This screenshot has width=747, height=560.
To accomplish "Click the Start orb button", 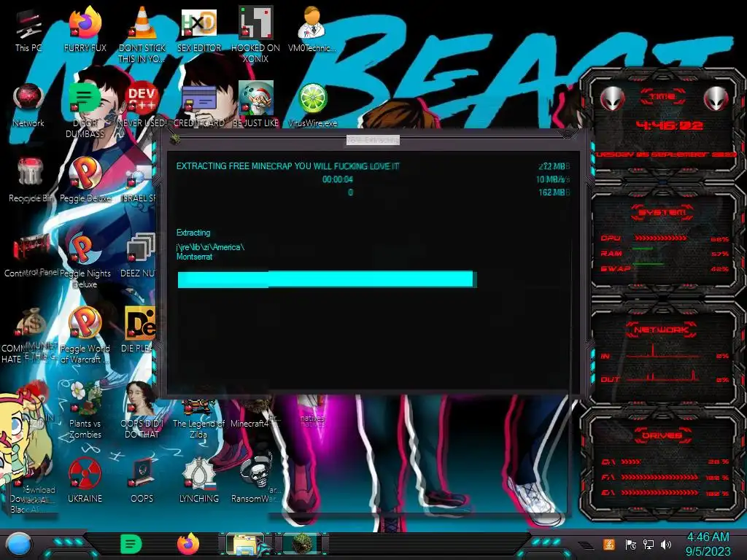I will (19, 545).
